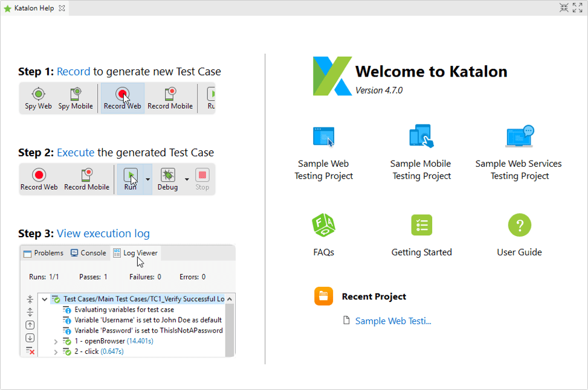Click the 'Version 4.7.0' text
The width and height of the screenshot is (588, 390).
click(379, 91)
